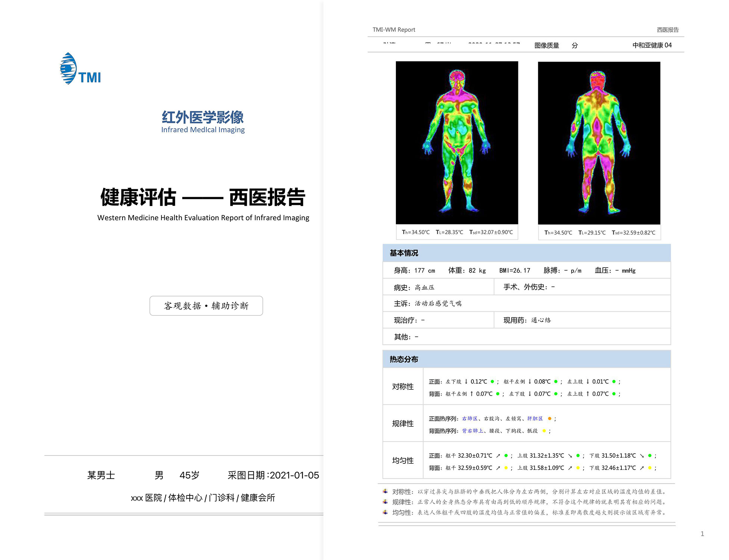
Task: Open the back-view thermal body image
Action: click(599, 143)
